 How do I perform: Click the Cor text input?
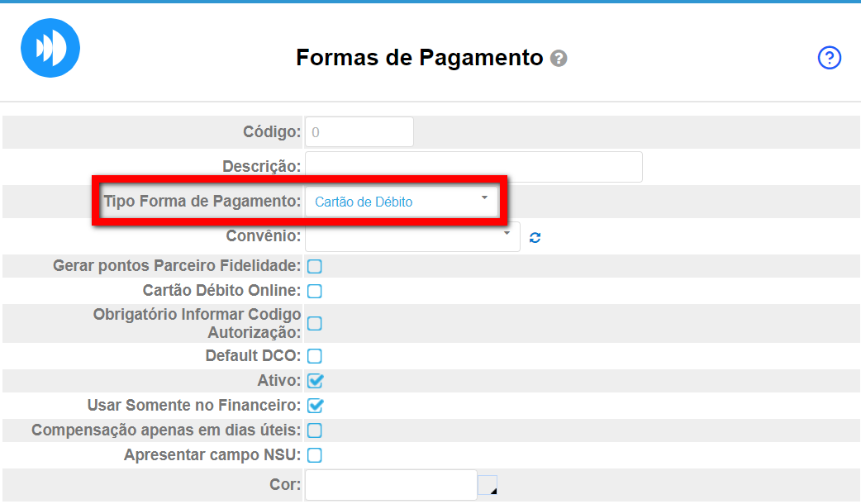(x=390, y=485)
